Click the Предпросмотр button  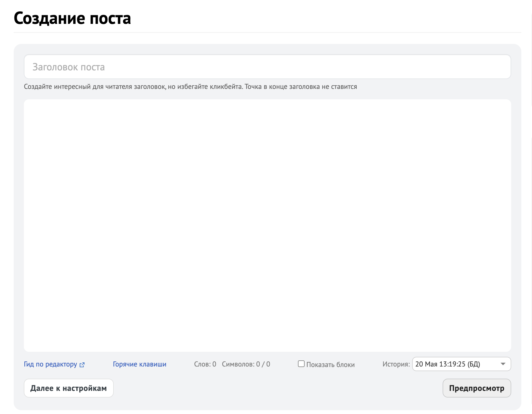pyautogui.click(x=476, y=388)
